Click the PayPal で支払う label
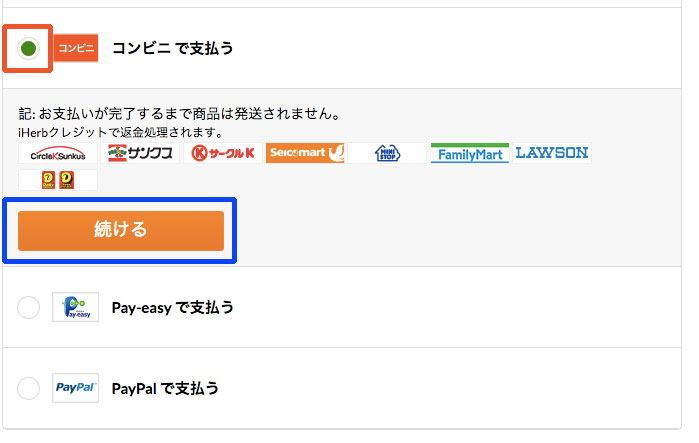This screenshot has width=699, height=443. (x=165, y=388)
